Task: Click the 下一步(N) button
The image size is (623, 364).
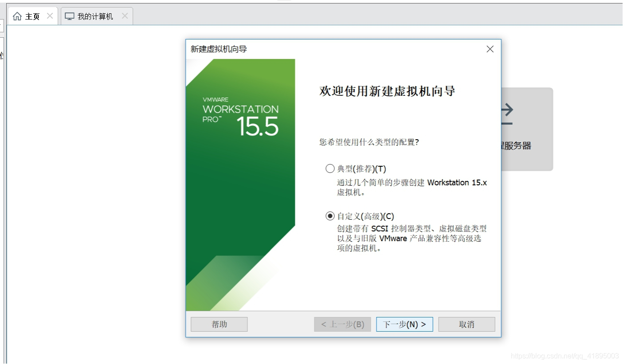Action: click(x=404, y=324)
